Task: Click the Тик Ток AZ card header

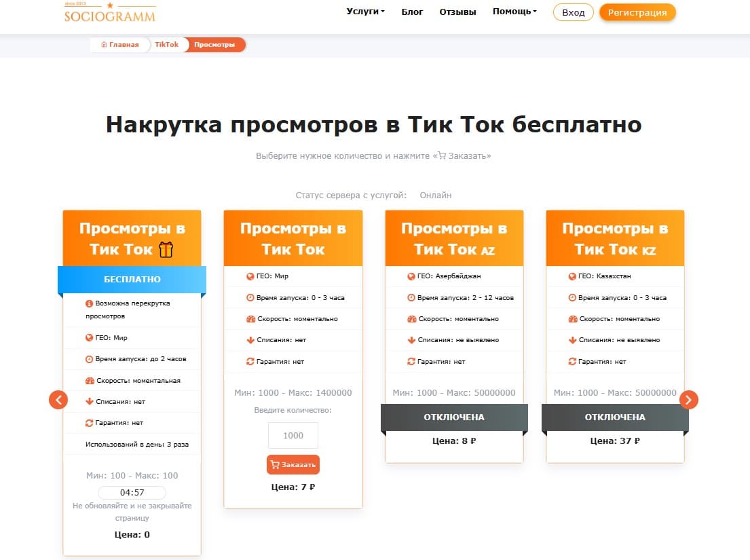Action: [x=454, y=238]
